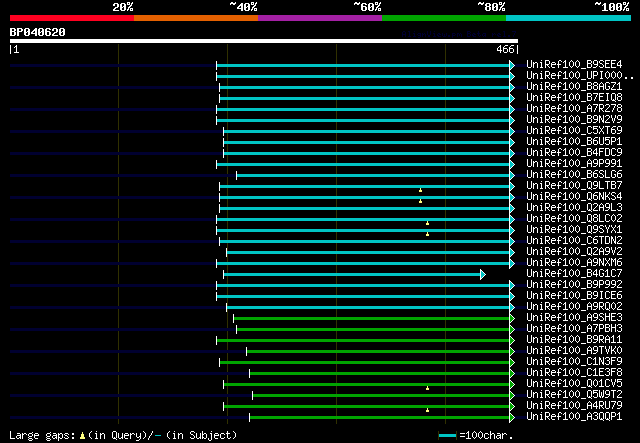The height and width of the screenshot is (443, 640).
Task: Select the UniRef100_B4G1C7 label
Action: pos(574,274)
